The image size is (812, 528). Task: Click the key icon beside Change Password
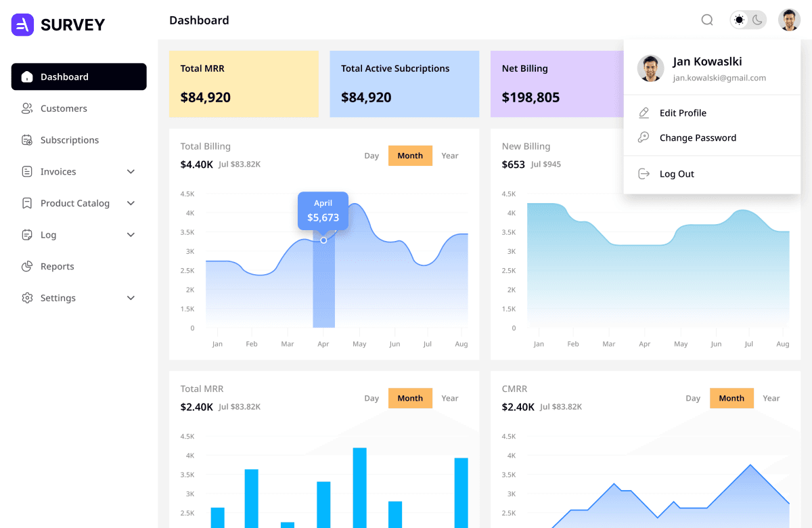click(x=644, y=137)
